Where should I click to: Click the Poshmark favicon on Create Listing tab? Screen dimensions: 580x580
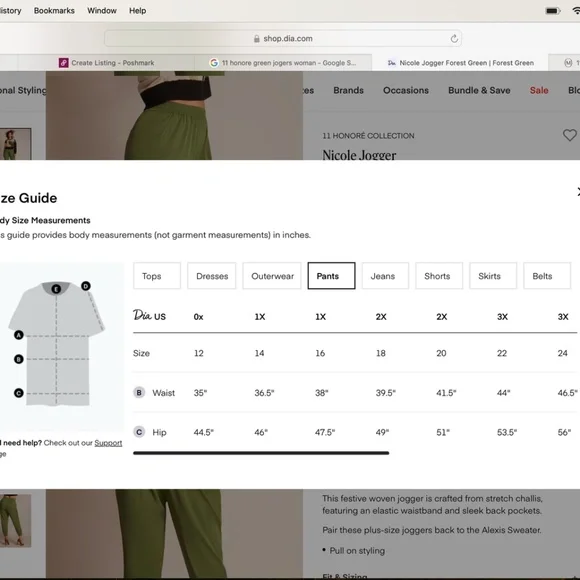pos(64,63)
